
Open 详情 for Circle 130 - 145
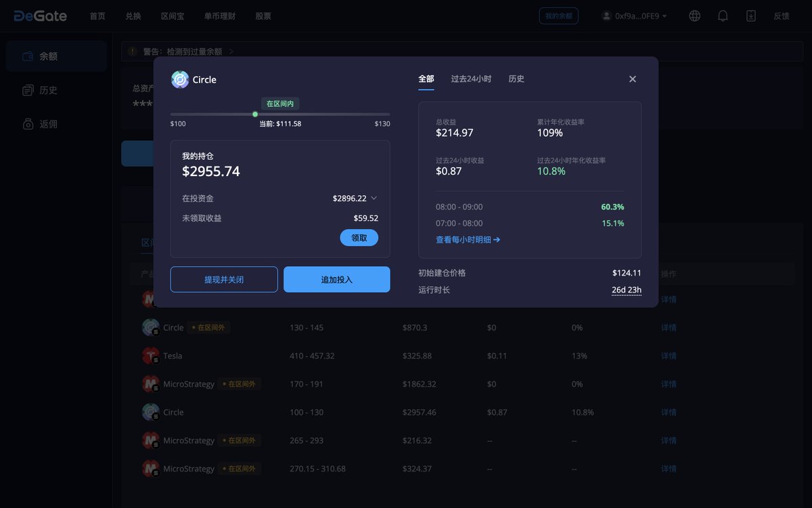(669, 327)
